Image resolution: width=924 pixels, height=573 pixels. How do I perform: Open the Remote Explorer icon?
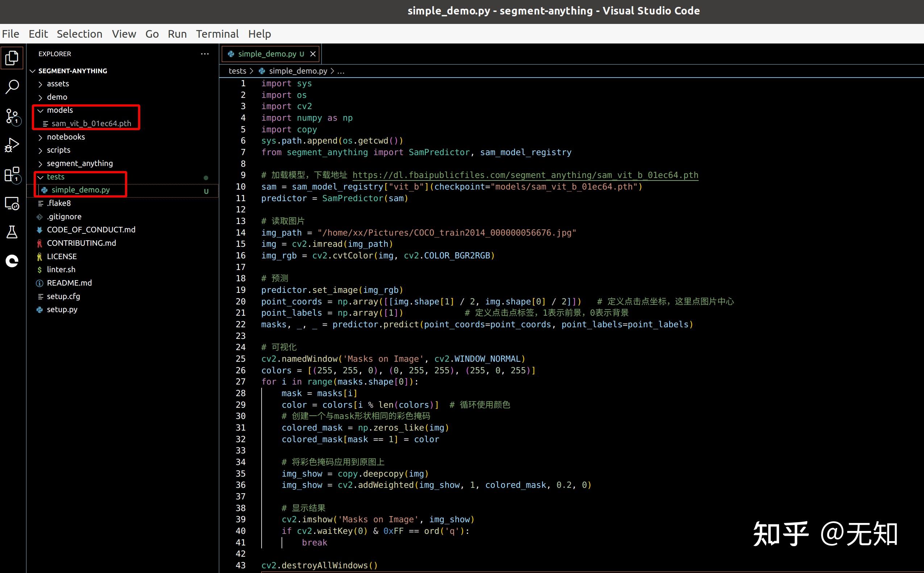click(12, 204)
